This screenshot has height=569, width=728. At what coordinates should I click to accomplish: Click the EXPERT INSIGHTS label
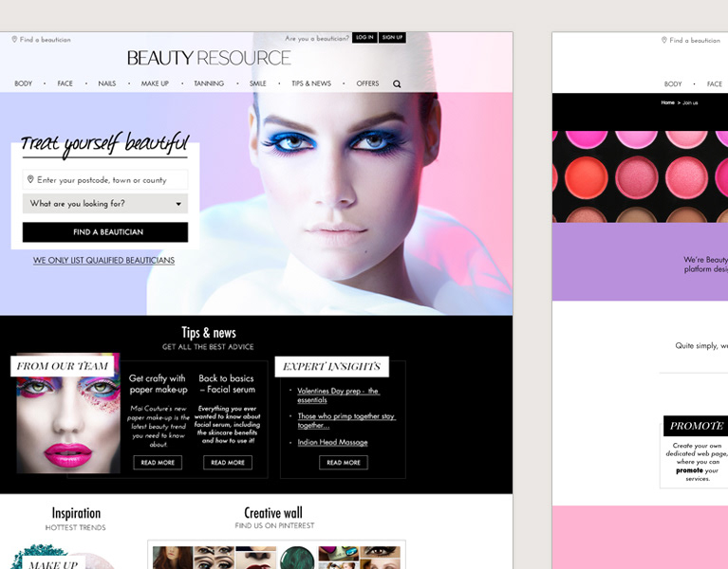coord(331,366)
